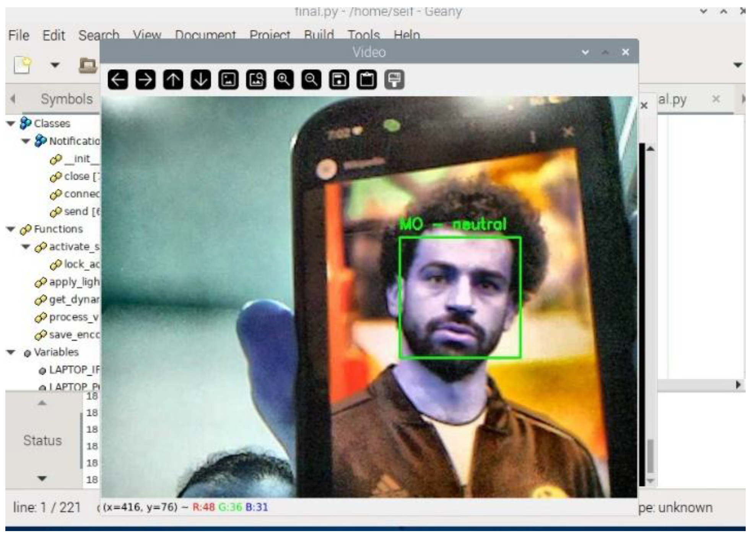
Task: Open the new file dropdown arrow
Action: pyautogui.click(x=55, y=65)
